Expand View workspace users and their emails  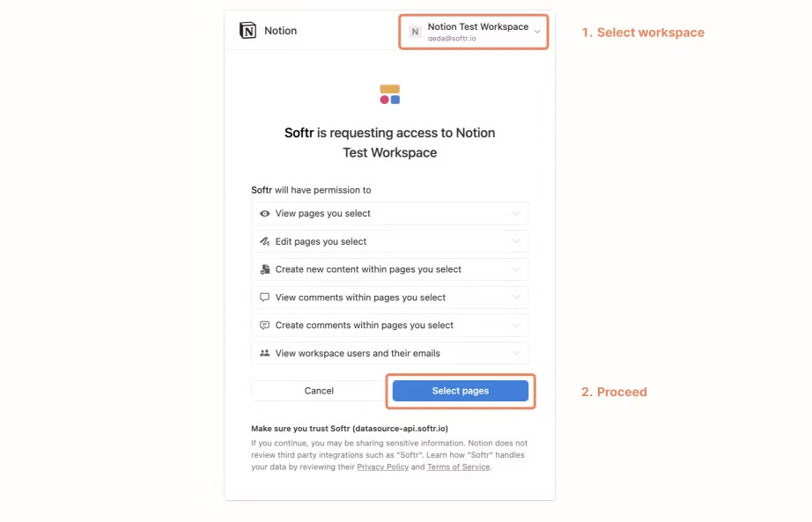pos(517,353)
